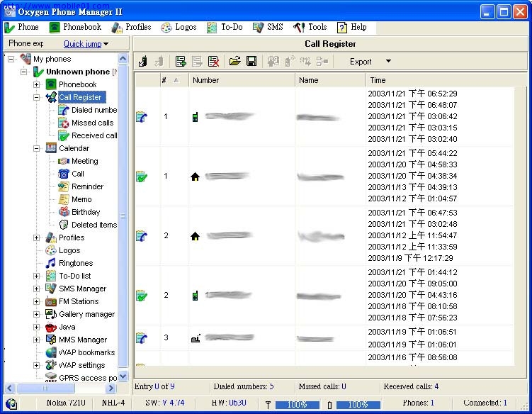Select Dialed numbers in the tree
The height and width of the screenshot is (414, 532).
(94, 110)
